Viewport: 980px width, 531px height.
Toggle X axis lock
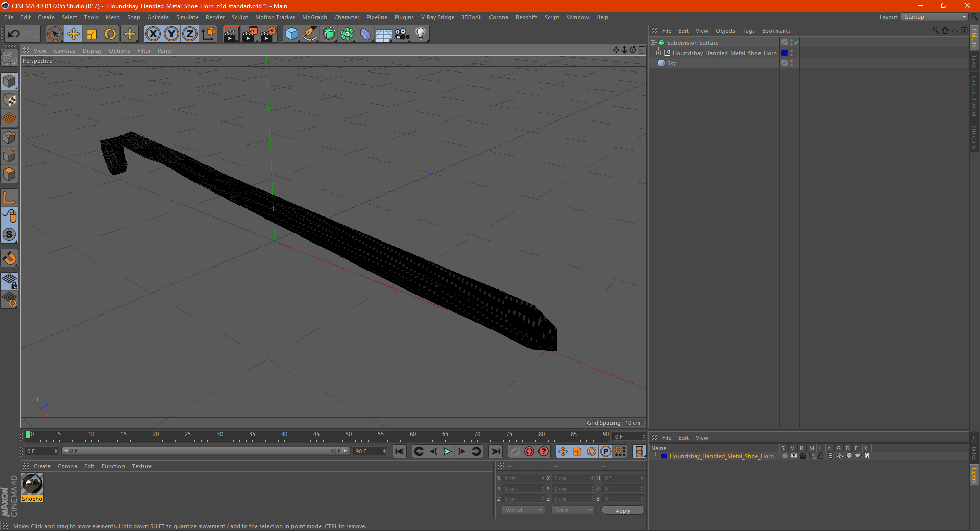point(153,34)
